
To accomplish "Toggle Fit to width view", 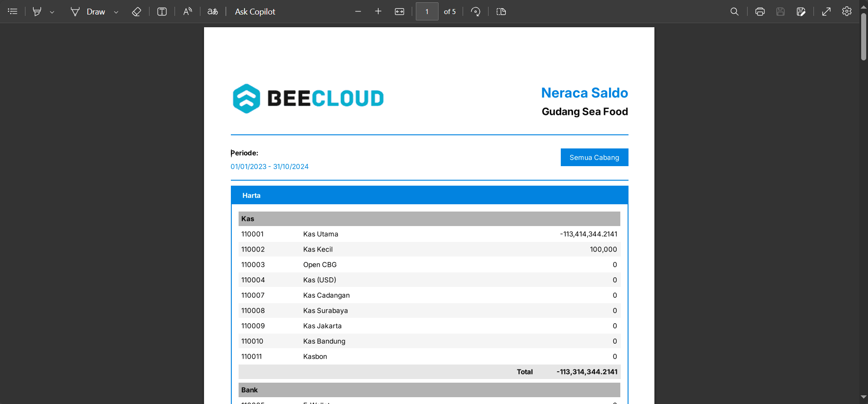I will click(x=399, y=11).
